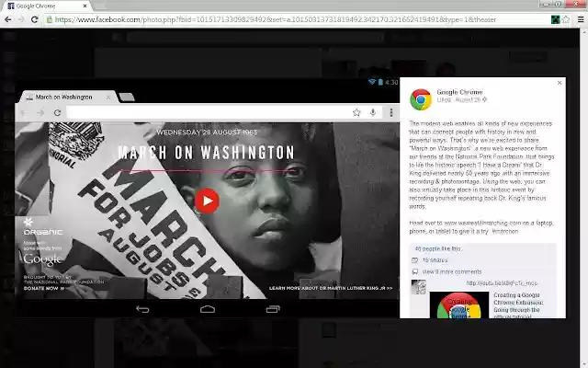
Task: Click the public globe icon beside date
Action: click(x=484, y=99)
